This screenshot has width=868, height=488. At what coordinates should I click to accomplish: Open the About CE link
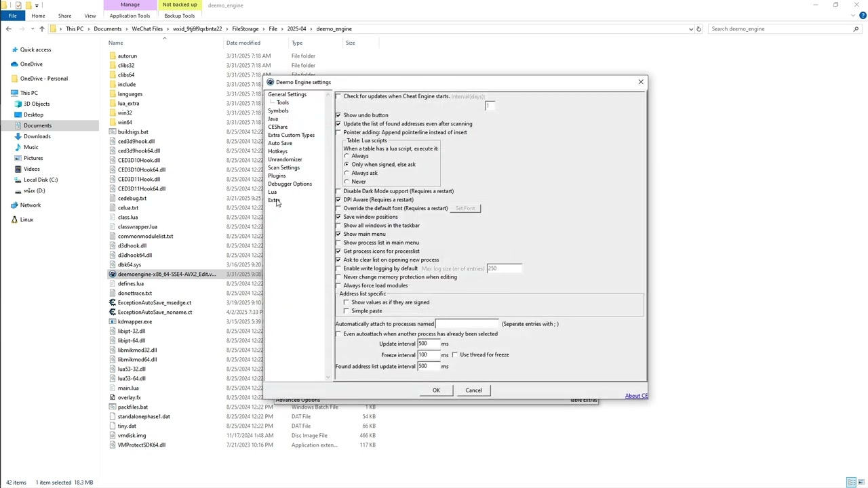(x=636, y=396)
